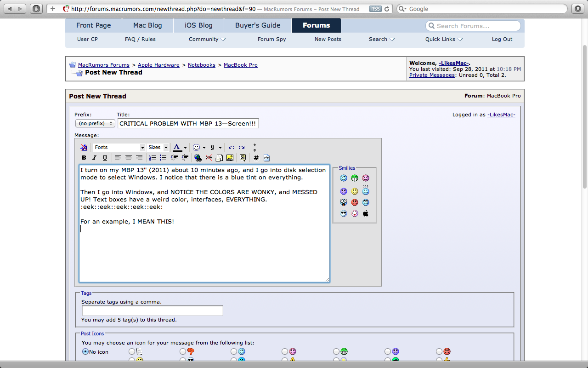Insert the eek smiley from Smilies panel

click(344, 202)
